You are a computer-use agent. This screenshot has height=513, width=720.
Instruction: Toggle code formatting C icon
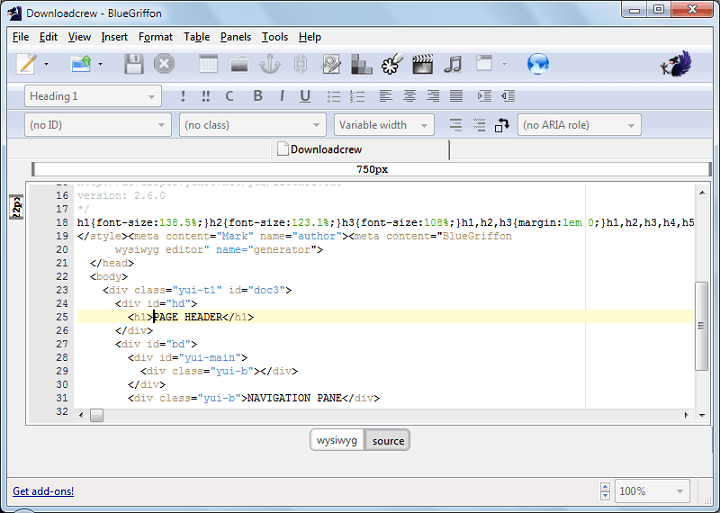point(230,96)
